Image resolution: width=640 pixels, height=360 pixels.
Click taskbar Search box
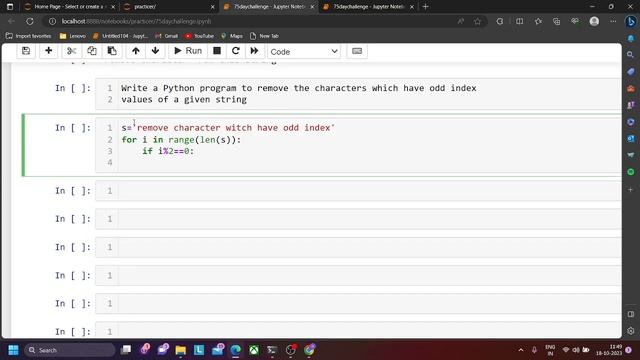[69, 350]
